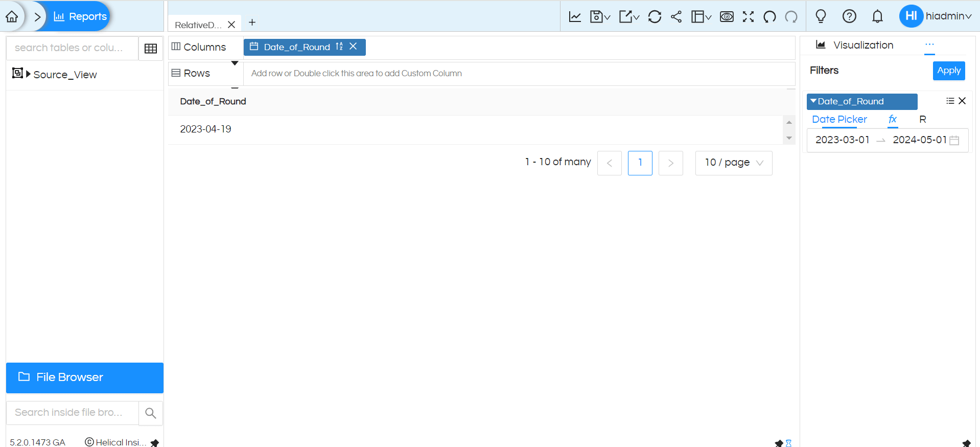The height and width of the screenshot is (447, 980).
Task: Switch to the fx filter tab
Action: coord(893,119)
